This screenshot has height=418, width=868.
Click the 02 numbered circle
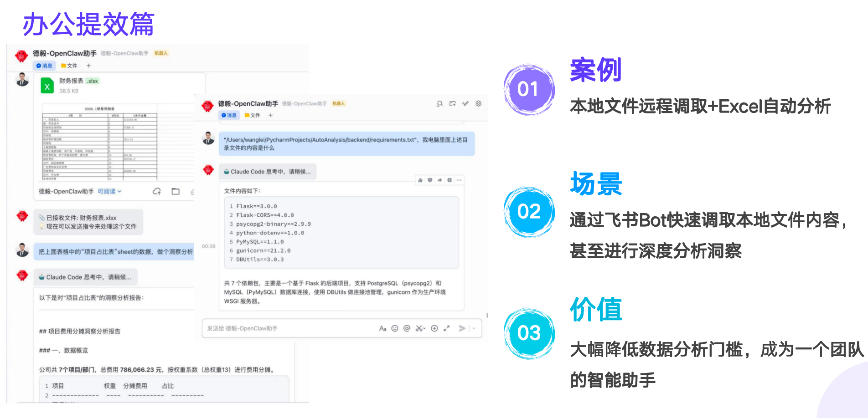(529, 212)
